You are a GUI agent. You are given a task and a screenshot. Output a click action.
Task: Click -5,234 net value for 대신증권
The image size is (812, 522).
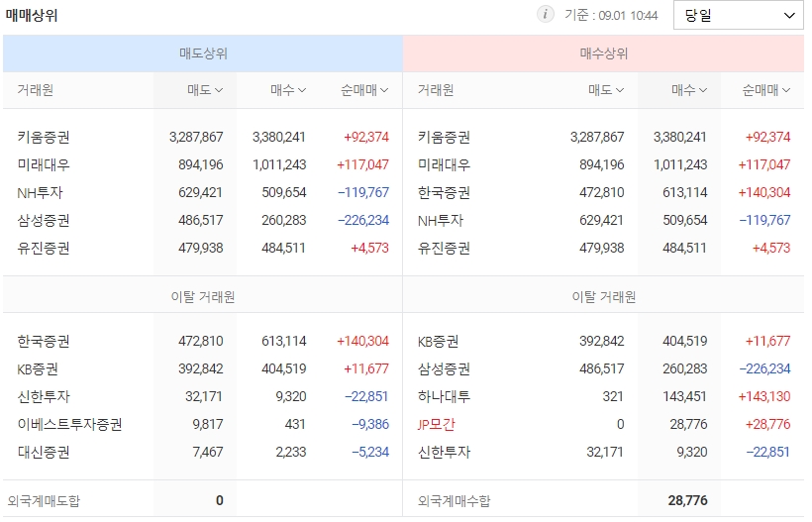370,452
